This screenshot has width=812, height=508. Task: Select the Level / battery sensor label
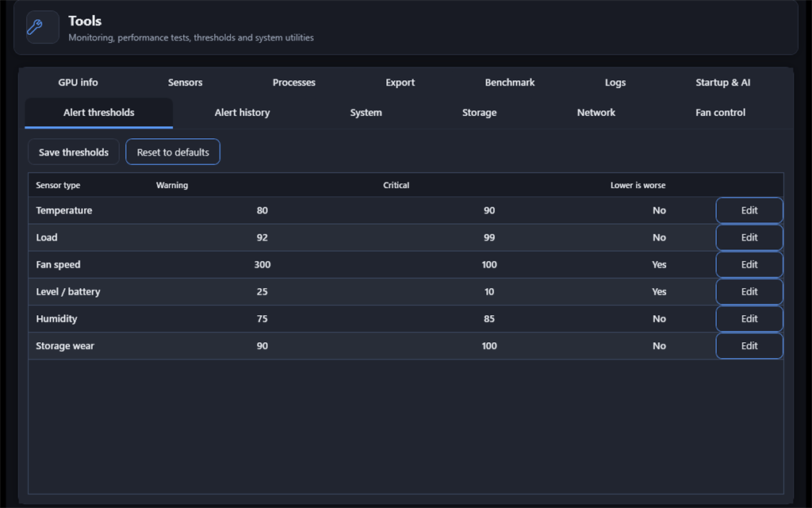click(x=68, y=291)
